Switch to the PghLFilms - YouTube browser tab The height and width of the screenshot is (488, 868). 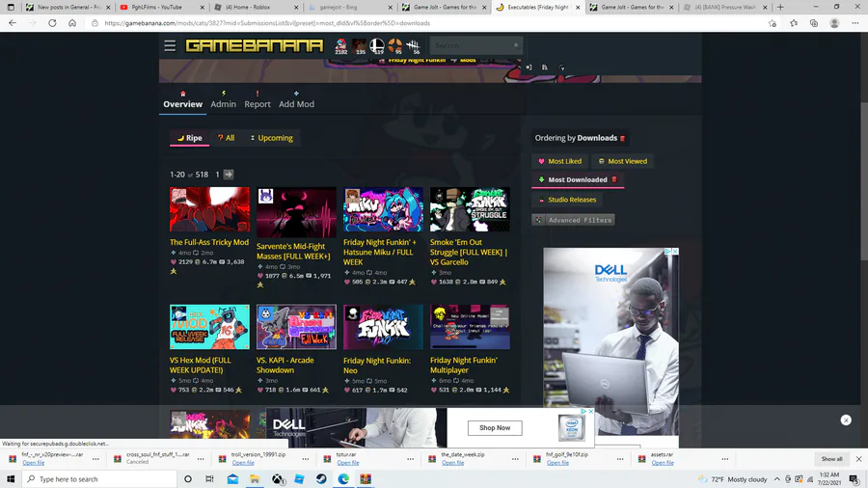point(161,7)
